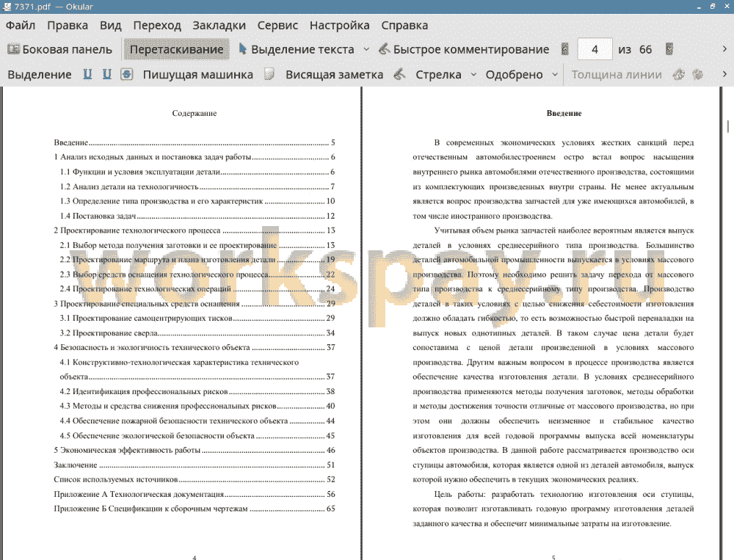Open Быстрое комментирование quick annotations

click(x=464, y=49)
